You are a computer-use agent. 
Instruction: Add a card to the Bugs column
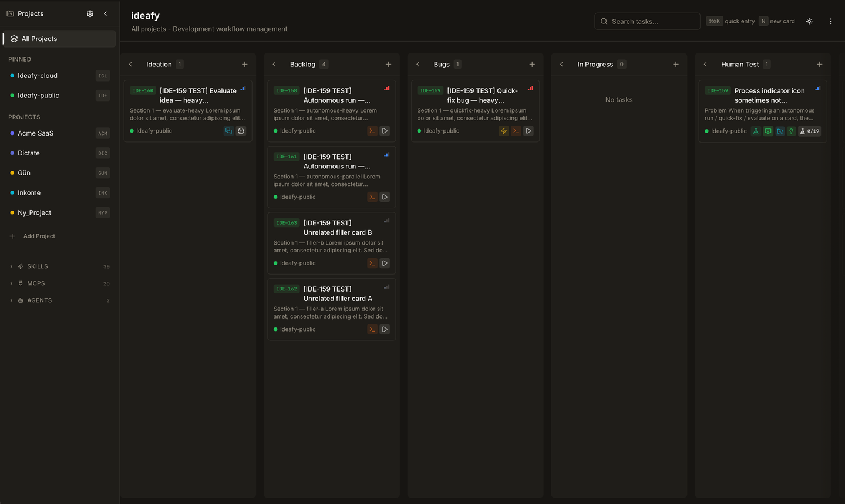pos(532,65)
